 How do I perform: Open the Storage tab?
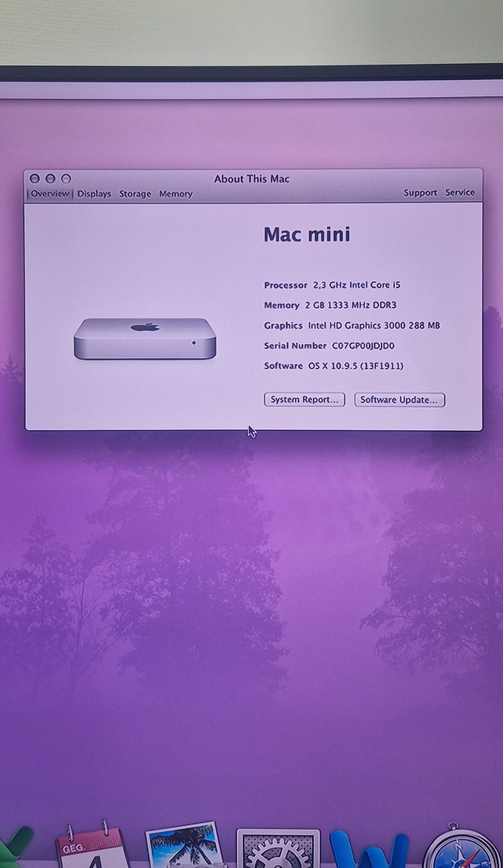click(135, 194)
